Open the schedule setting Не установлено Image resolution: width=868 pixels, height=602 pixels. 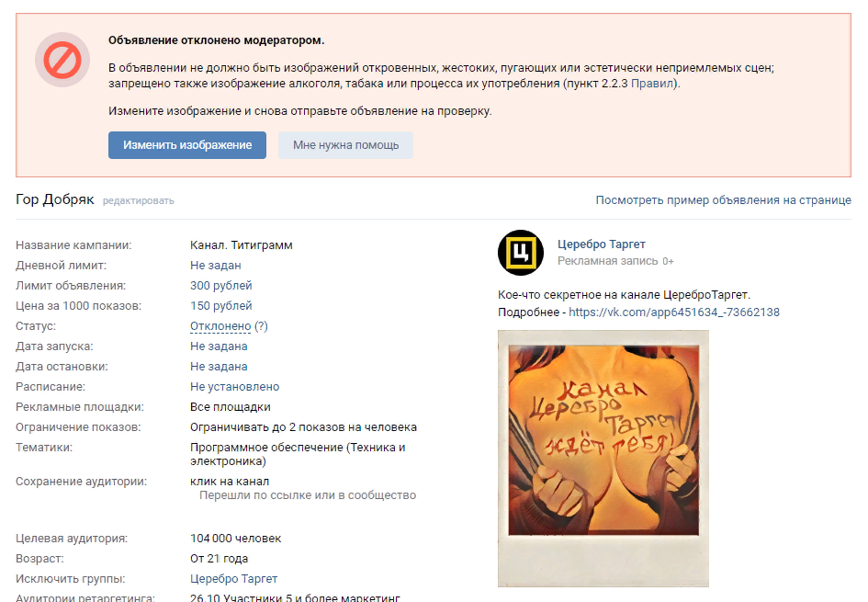pyautogui.click(x=235, y=387)
